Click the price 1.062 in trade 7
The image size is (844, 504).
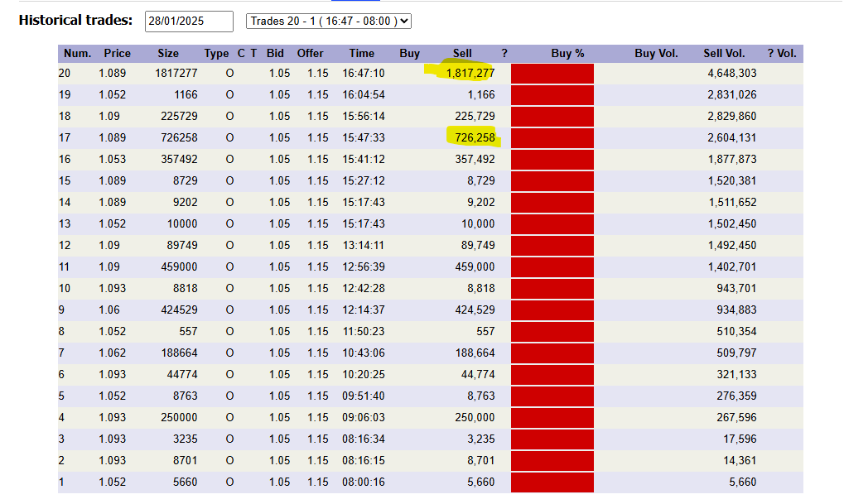(x=112, y=353)
